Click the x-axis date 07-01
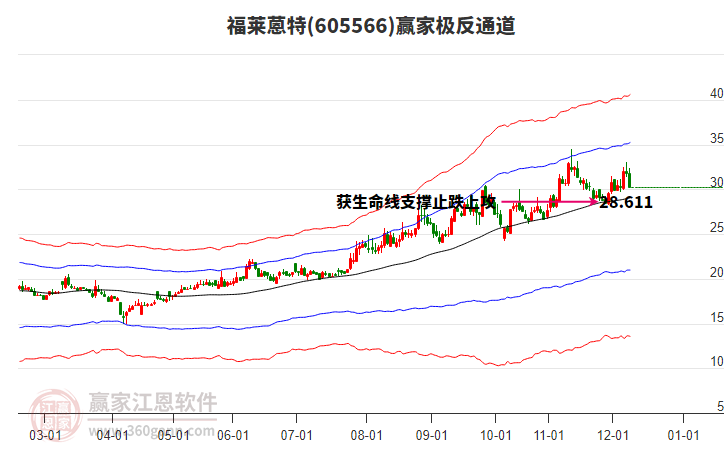Viewport: 726px width, 450px height. [296, 435]
